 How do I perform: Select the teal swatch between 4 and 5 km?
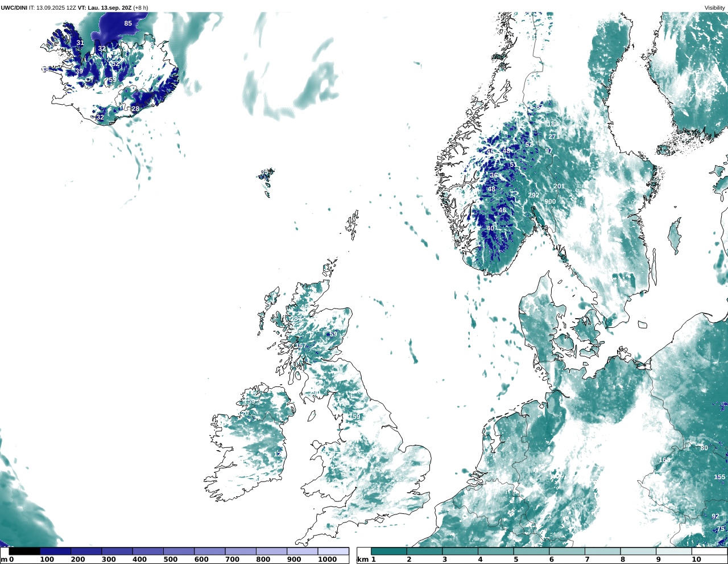[x=496, y=551]
